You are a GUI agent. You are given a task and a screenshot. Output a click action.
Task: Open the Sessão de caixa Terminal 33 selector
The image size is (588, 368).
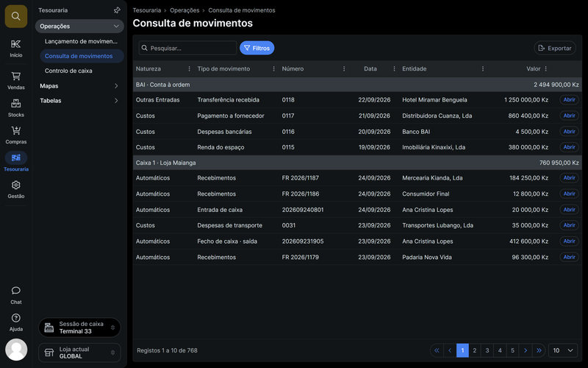(x=79, y=328)
